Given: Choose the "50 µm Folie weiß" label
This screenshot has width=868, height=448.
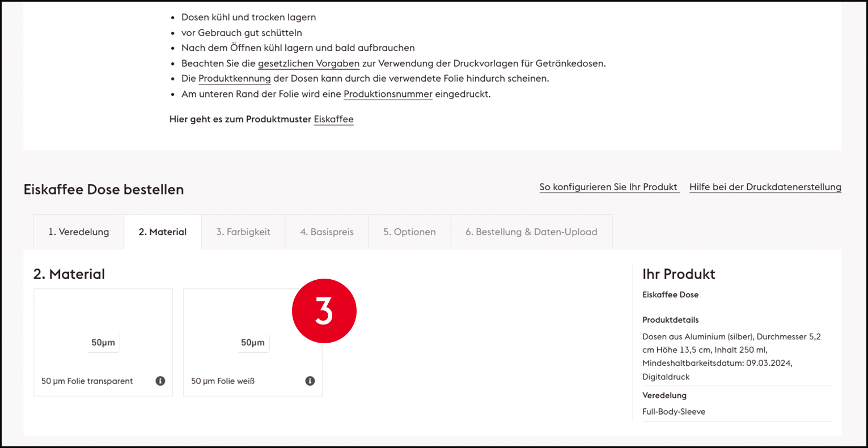Looking at the screenshot, I should 223,381.
